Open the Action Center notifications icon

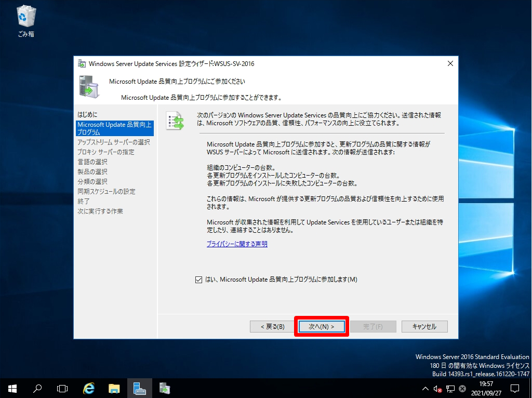(515, 389)
